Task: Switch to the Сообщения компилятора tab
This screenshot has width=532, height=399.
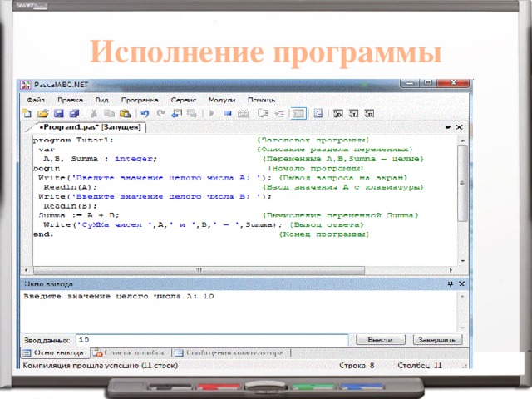Action: [231, 352]
